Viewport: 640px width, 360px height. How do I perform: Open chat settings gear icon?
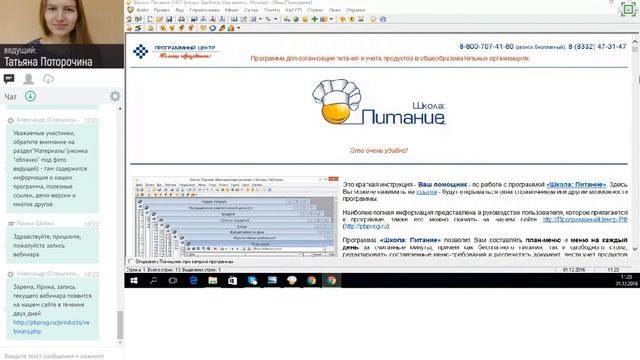pyautogui.click(x=115, y=96)
